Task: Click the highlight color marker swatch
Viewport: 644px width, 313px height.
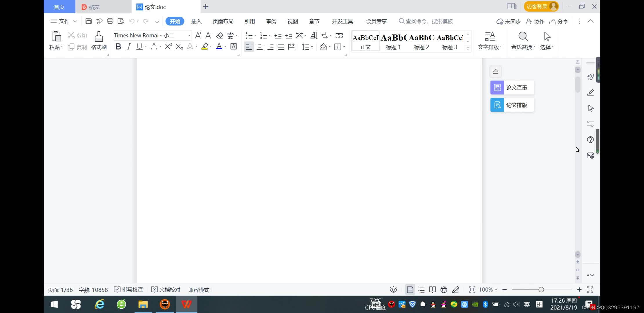Action: tap(205, 46)
